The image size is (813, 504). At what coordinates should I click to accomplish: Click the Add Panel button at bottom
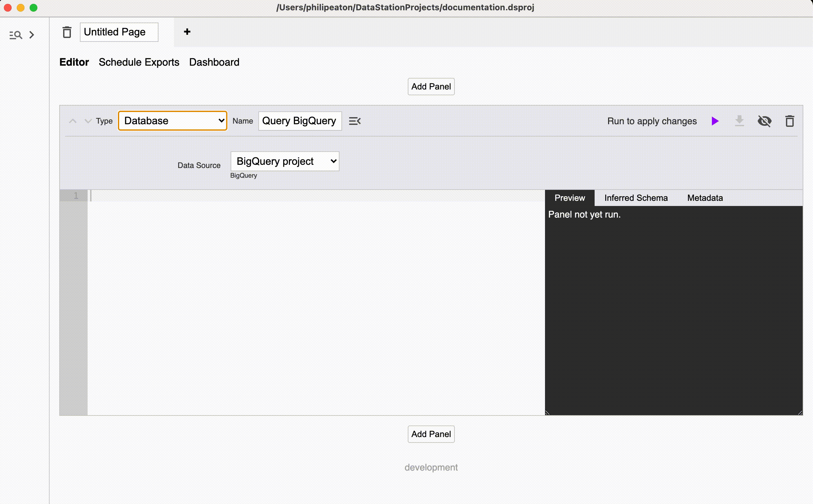pos(431,434)
